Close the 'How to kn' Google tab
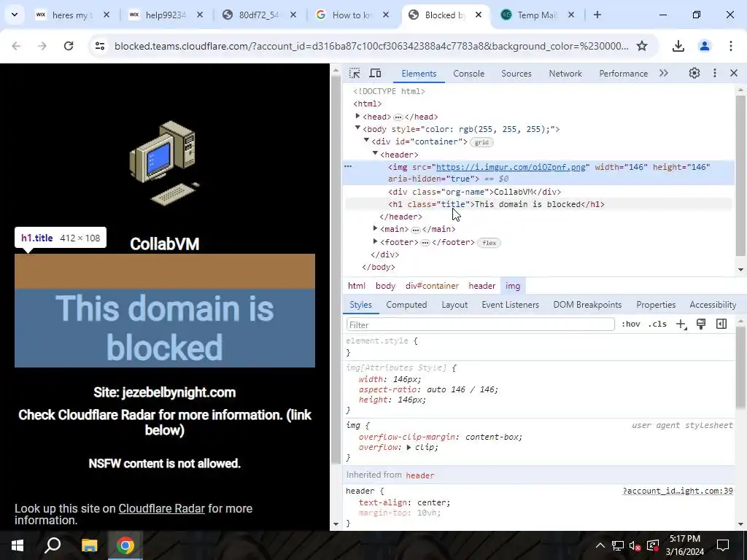 [386, 15]
